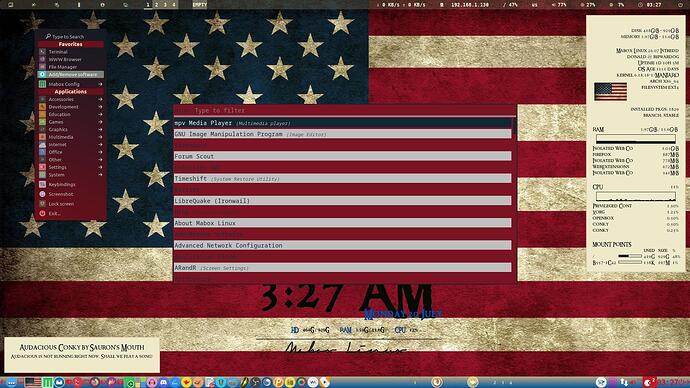The image size is (690, 388).
Task: Click the white round tray icon in the bottom bar
Action: pos(601,382)
